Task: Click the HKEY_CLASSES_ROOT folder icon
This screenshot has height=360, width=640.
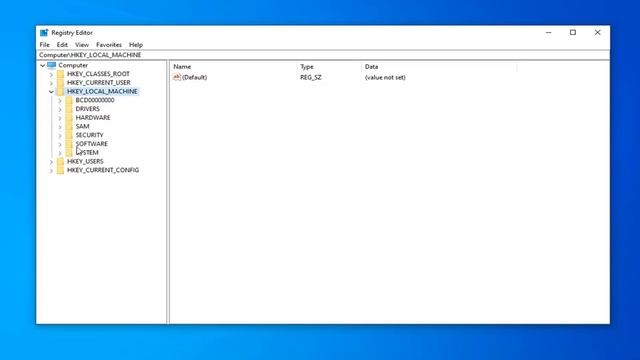Action: pyautogui.click(x=60, y=74)
